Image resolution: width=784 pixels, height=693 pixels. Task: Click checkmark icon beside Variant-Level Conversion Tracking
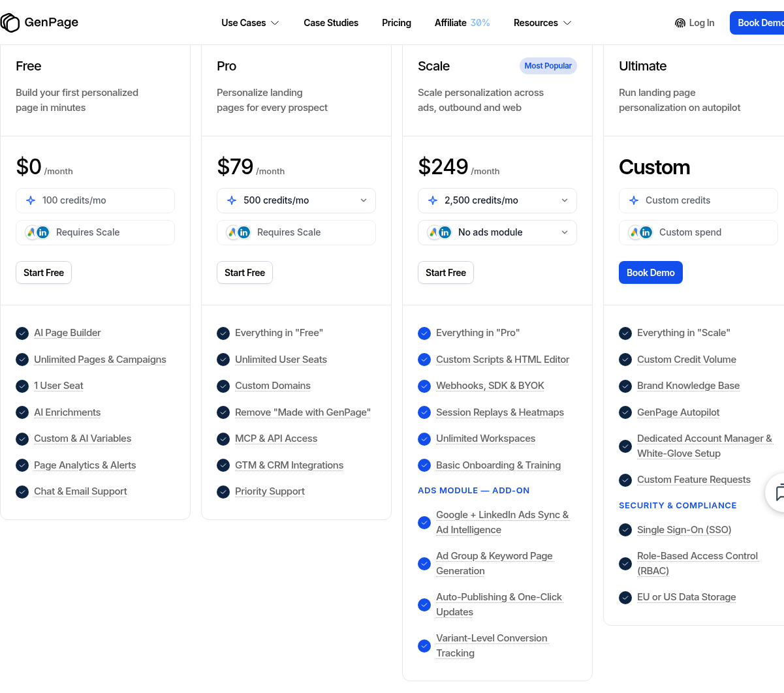(x=424, y=646)
